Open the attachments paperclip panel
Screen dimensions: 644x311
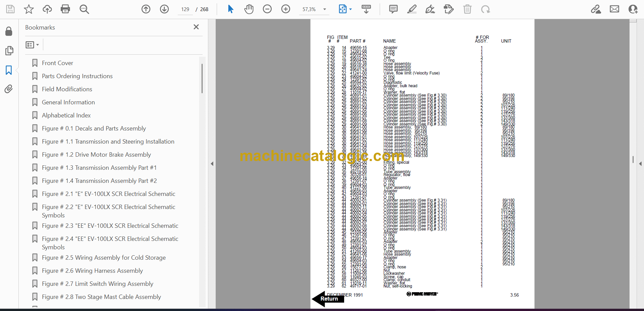pos(9,89)
